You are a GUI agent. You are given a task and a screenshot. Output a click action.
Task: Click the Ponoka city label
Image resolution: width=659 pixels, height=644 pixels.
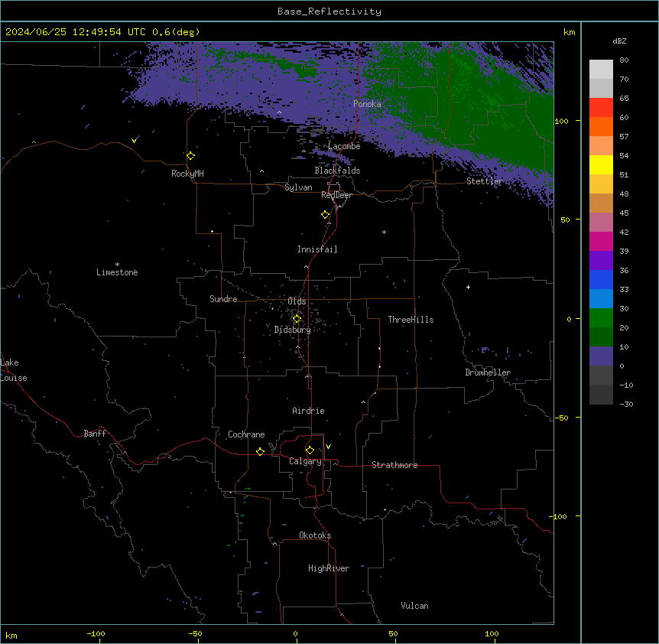[x=367, y=104]
